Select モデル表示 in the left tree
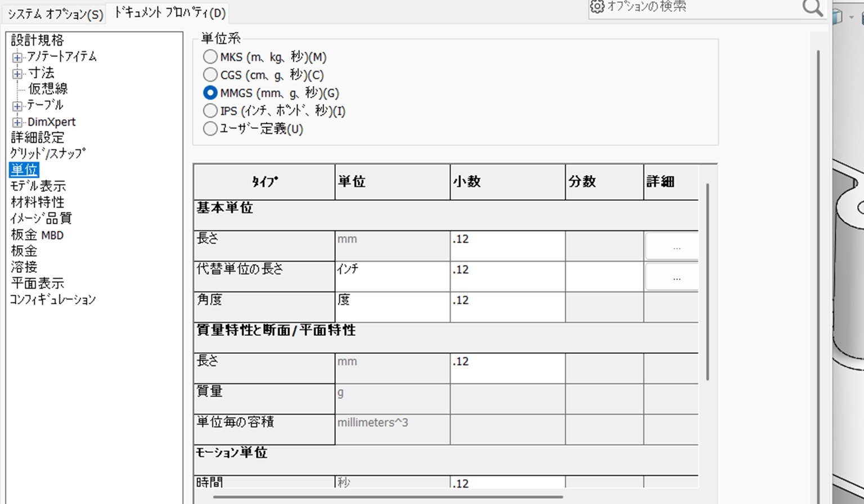The image size is (864, 504). click(x=38, y=186)
